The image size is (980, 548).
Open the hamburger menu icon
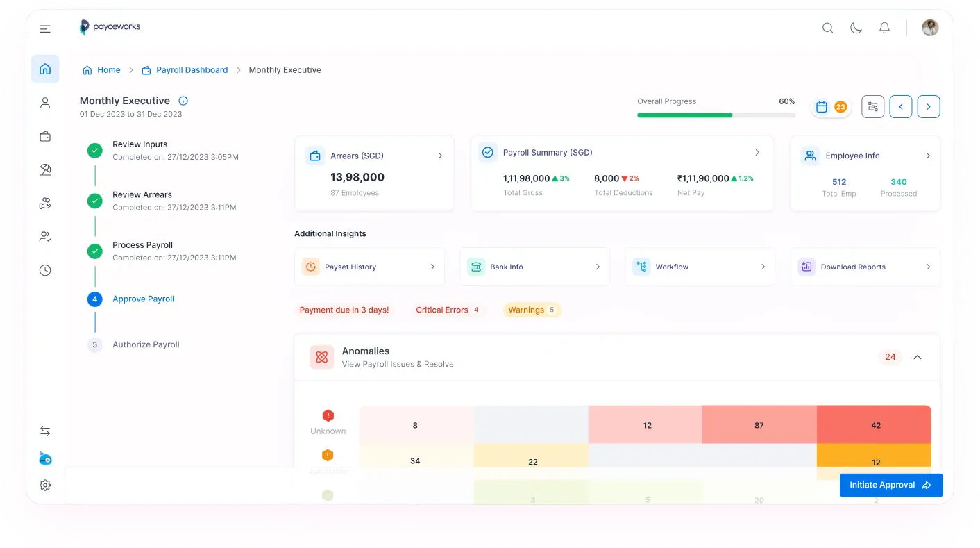pos(45,28)
